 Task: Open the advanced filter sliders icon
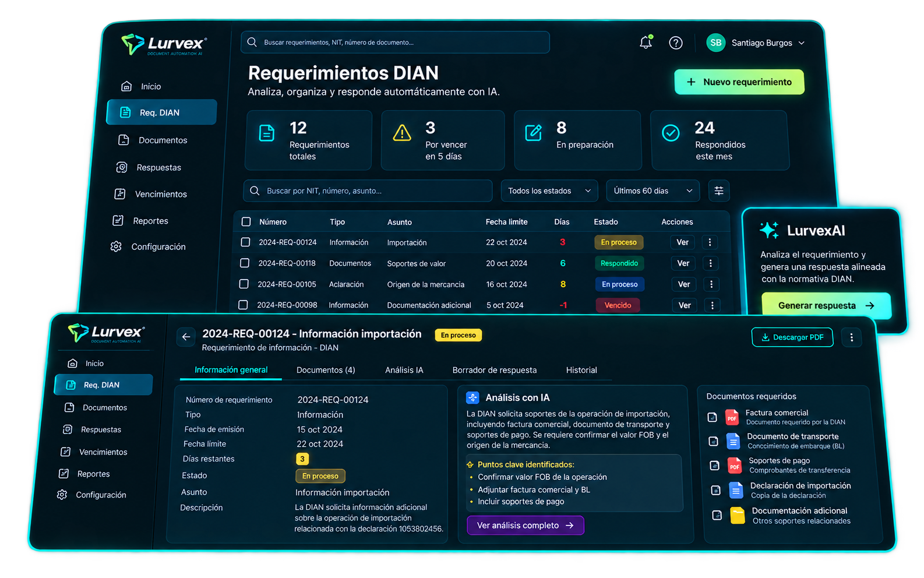(x=719, y=191)
